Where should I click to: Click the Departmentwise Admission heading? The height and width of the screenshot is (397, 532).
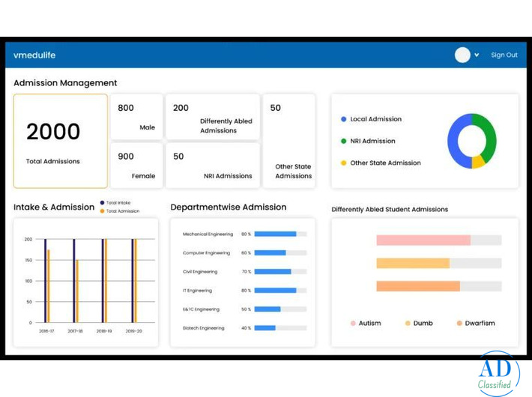(x=229, y=207)
